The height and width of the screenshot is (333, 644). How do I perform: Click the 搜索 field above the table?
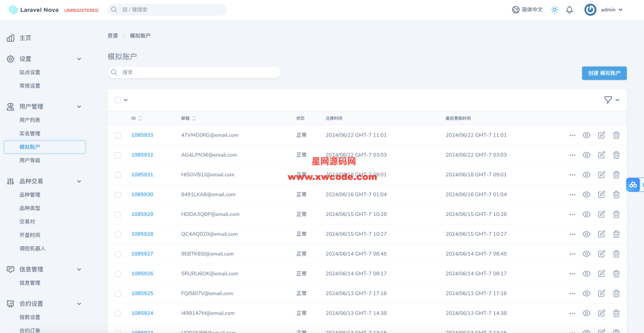194,72
